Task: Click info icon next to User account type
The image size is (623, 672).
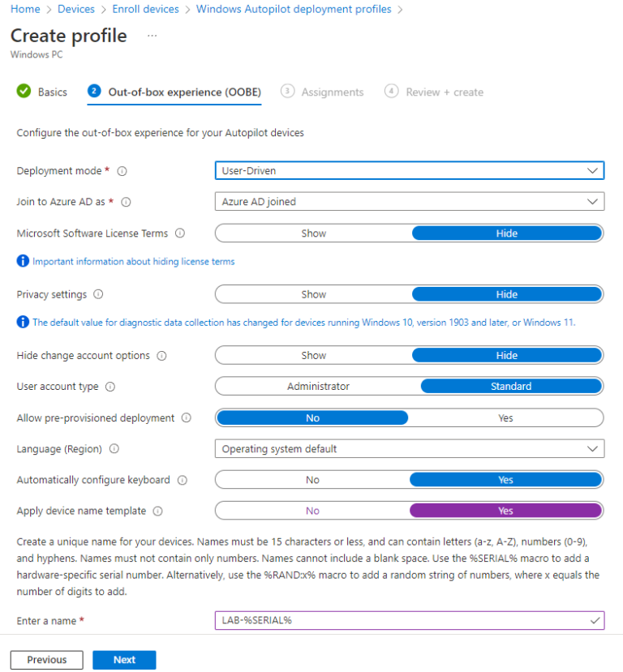Action: pyautogui.click(x=110, y=387)
